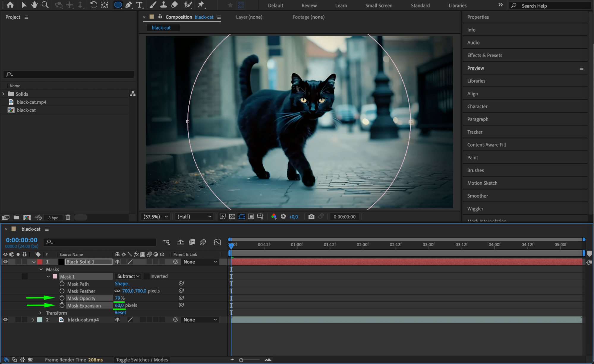Click the Take Snapshot camera icon
This screenshot has width=594, height=364.
coord(311,216)
